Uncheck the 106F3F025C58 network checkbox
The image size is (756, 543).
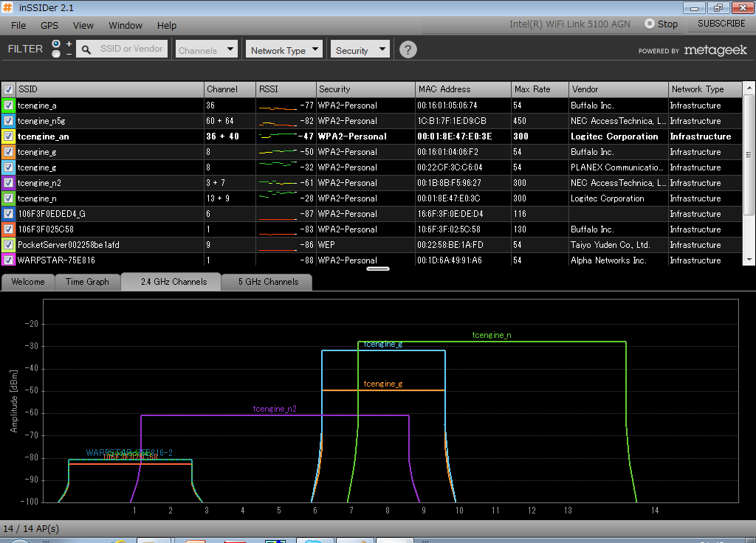click(8, 229)
